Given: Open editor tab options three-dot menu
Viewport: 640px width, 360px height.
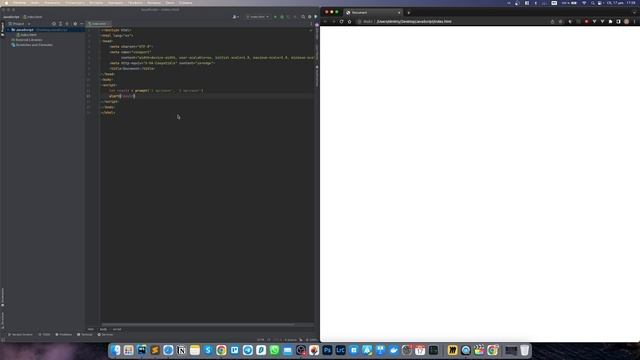Looking at the screenshot, I should coord(311,24).
